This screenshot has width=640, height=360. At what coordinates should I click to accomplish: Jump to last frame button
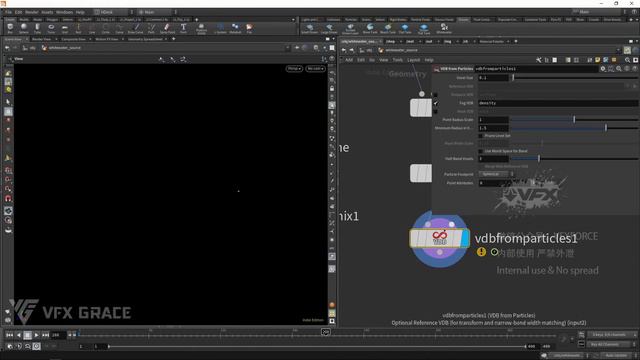[x=45, y=335]
